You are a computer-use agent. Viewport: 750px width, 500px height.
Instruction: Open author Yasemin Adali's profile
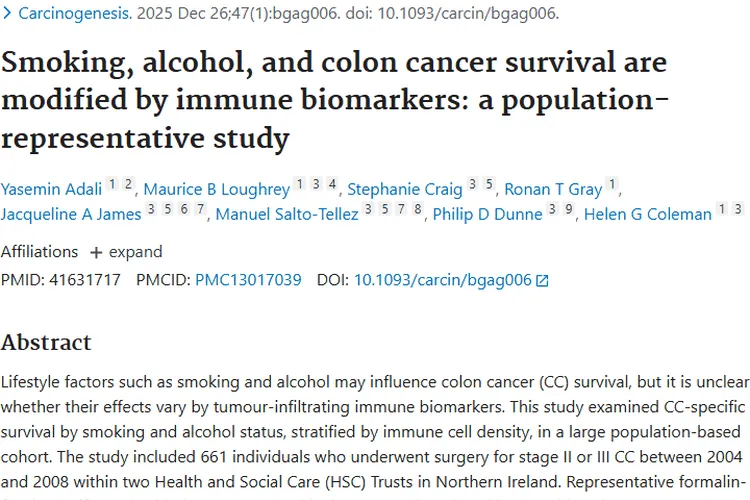[x=52, y=188]
